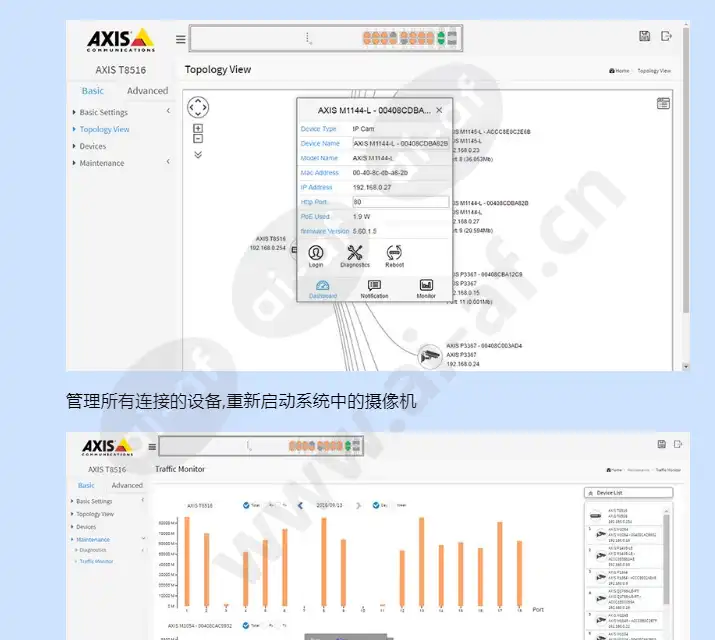Screen dimensions: 715x640
Task: Collapse Maintenance in Traffic Monitor sidebar
Action: click(x=93, y=540)
